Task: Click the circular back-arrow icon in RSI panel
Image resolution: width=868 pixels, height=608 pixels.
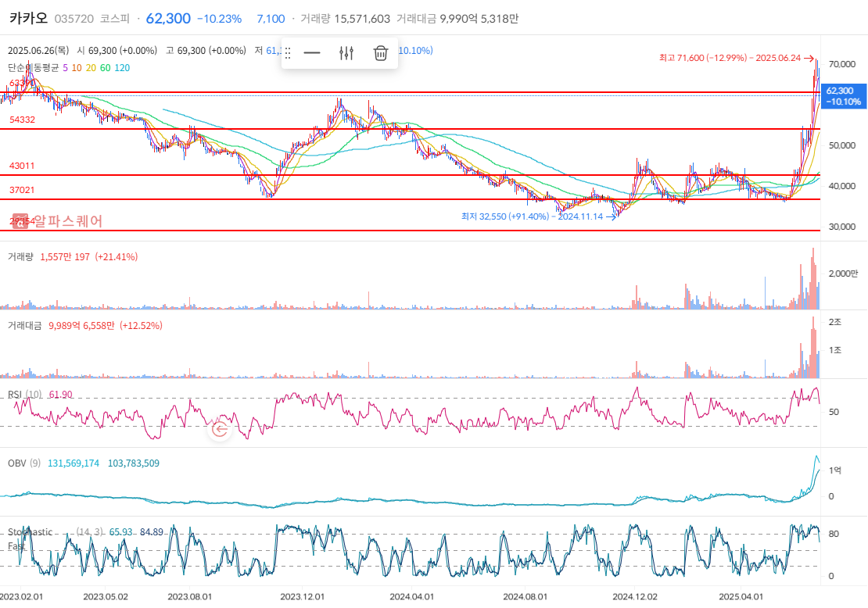Action: (x=221, y=429)
